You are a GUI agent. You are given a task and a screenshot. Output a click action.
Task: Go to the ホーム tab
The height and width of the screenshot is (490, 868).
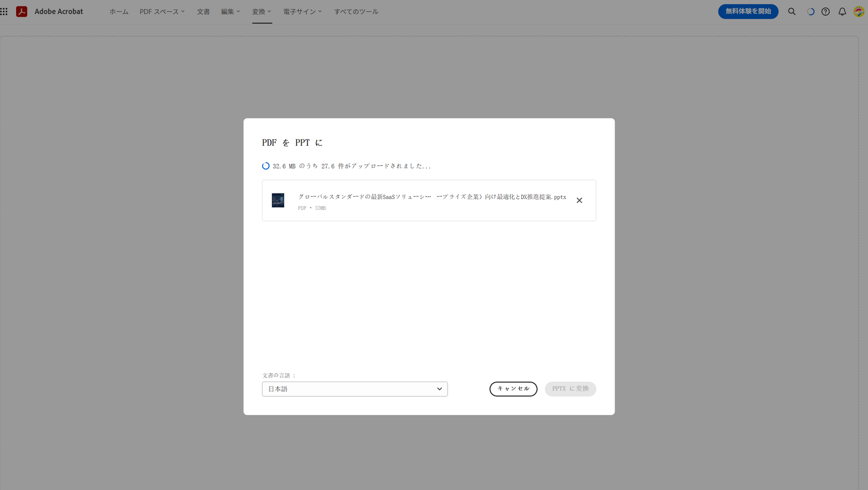coord(119,11)
